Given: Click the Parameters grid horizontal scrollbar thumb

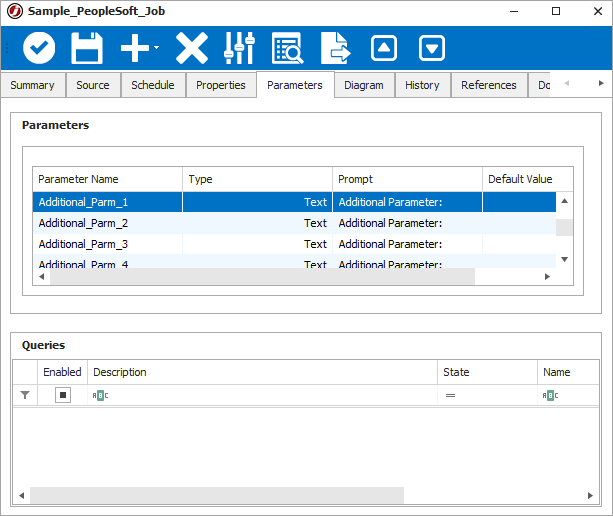Looking at the screenshot, I should pos(262,276).
